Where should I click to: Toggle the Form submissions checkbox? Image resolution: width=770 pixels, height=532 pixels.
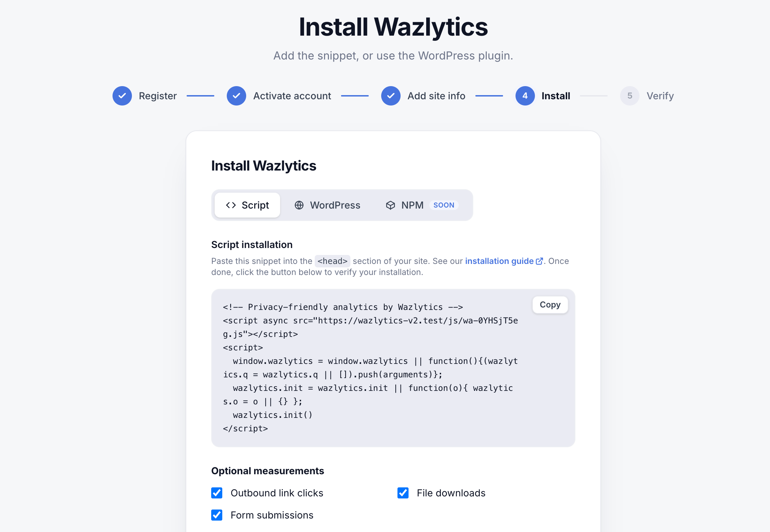click(x=217, y=515)
